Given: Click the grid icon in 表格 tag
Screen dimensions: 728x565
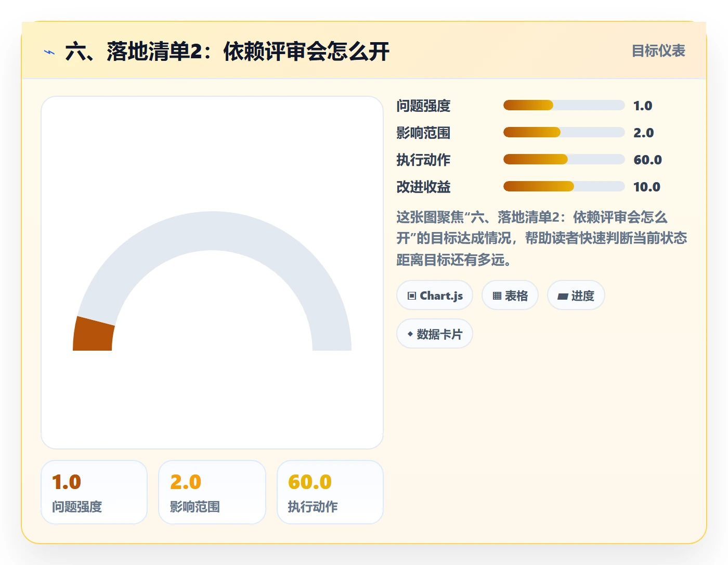Looking at the screenshot, I should [497, 296].
